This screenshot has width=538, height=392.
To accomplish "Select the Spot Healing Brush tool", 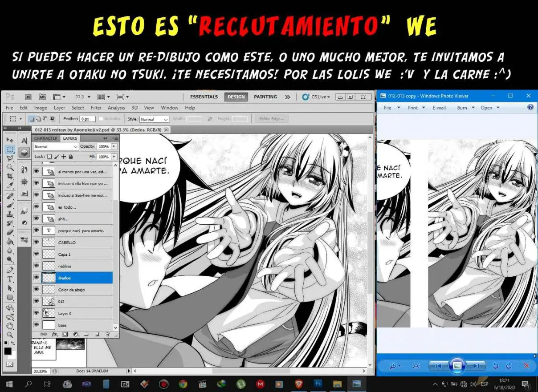I will point(10,196).
